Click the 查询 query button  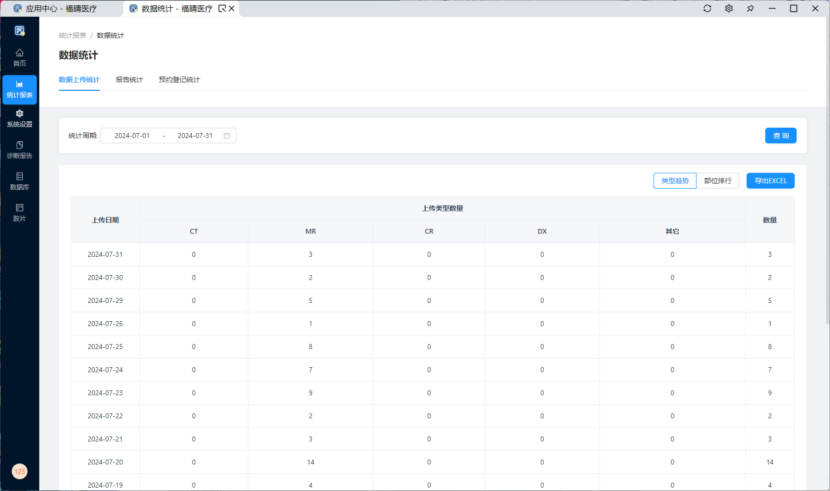pos(780,135)
